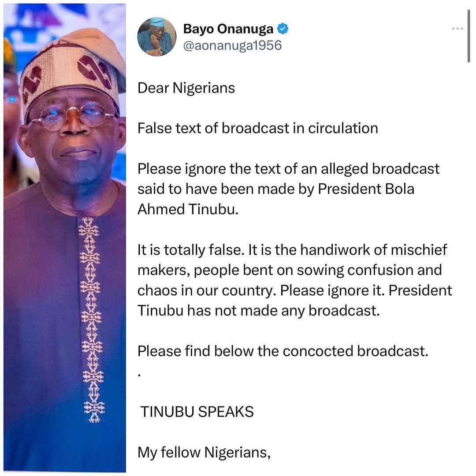Click the 'Dear Nigerians' greeting line
The height and width of the screenshot is (476, 476).
pyautogui.click(x=186, y=88)
